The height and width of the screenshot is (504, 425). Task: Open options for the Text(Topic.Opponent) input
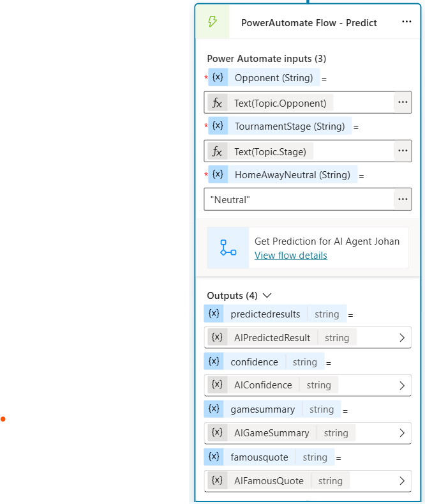[x=403, y=102]
